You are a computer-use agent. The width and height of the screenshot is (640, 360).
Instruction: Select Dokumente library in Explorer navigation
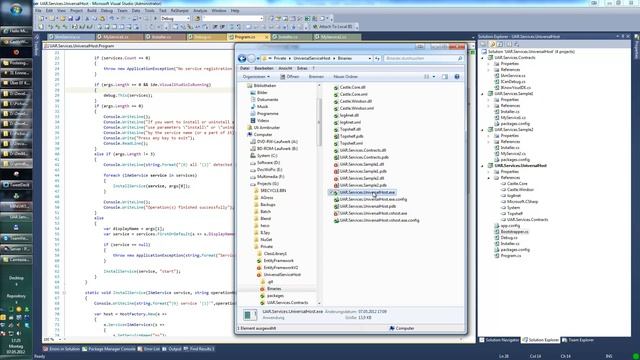tap(264, 100)
